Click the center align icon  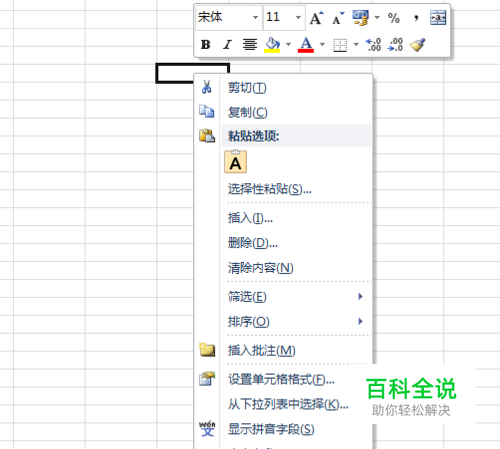pyautogui.click(x=250, y=44)
